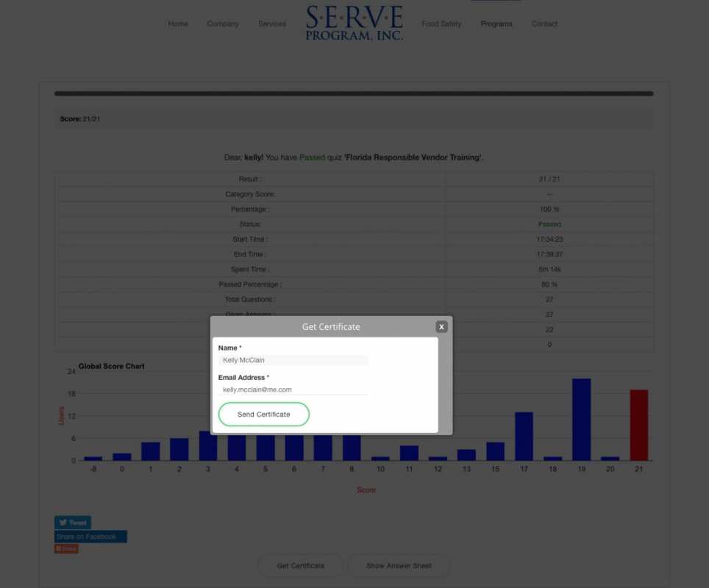Navigate to Food Safety
This screenshot has height=588, width=709.
click(x=441, y=24)
